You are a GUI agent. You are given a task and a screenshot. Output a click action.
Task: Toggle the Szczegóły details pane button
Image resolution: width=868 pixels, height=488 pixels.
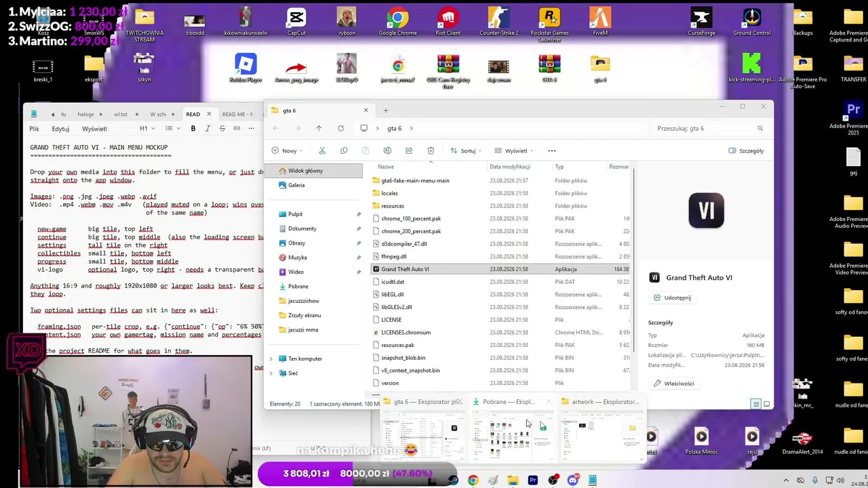point(746,150)
